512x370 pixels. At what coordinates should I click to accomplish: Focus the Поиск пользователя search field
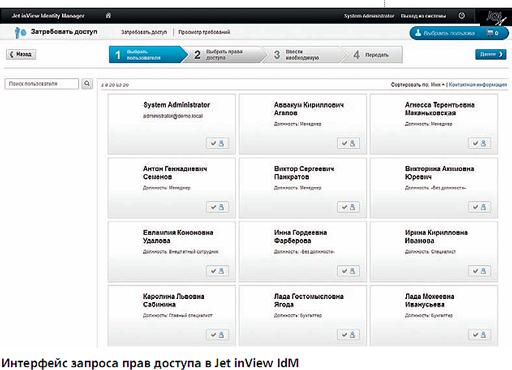[x=42, y=84]
